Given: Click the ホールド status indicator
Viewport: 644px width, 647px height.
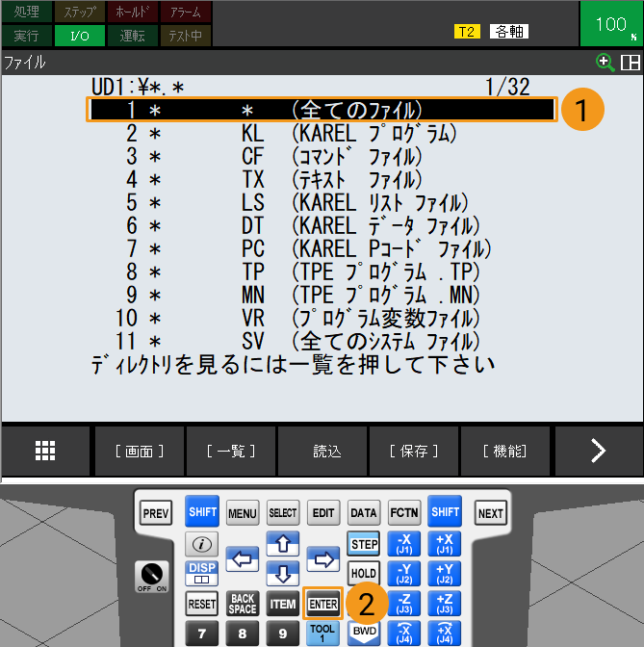Looking at the screenshot, I should [133, 12].
